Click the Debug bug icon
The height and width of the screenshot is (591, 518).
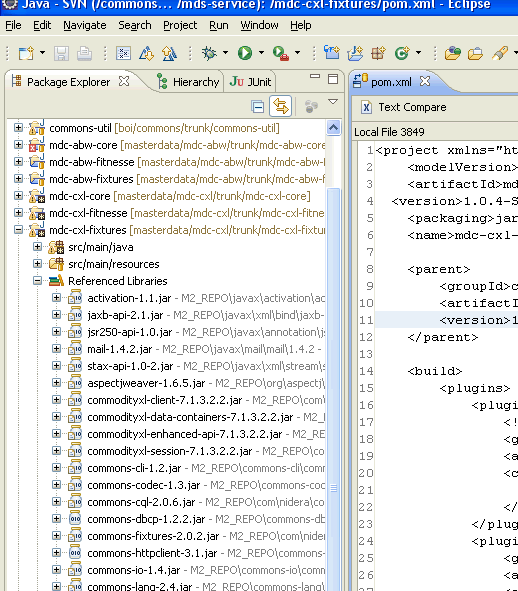click(209, 53)
